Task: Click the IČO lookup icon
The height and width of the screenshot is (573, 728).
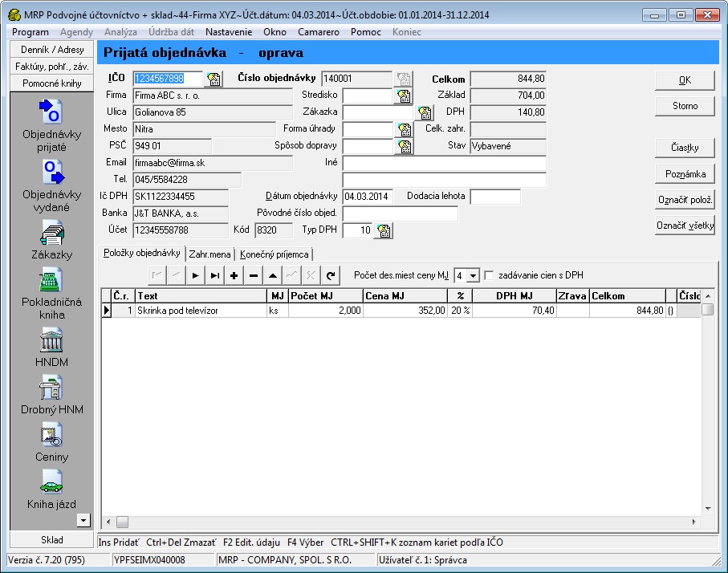Action: [x=214, y=79]
